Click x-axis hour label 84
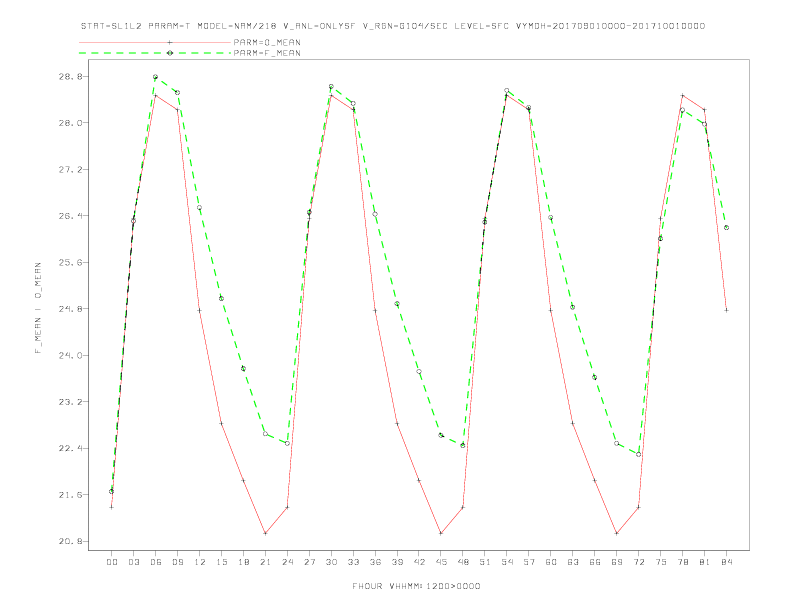 [x=726, y=562]
